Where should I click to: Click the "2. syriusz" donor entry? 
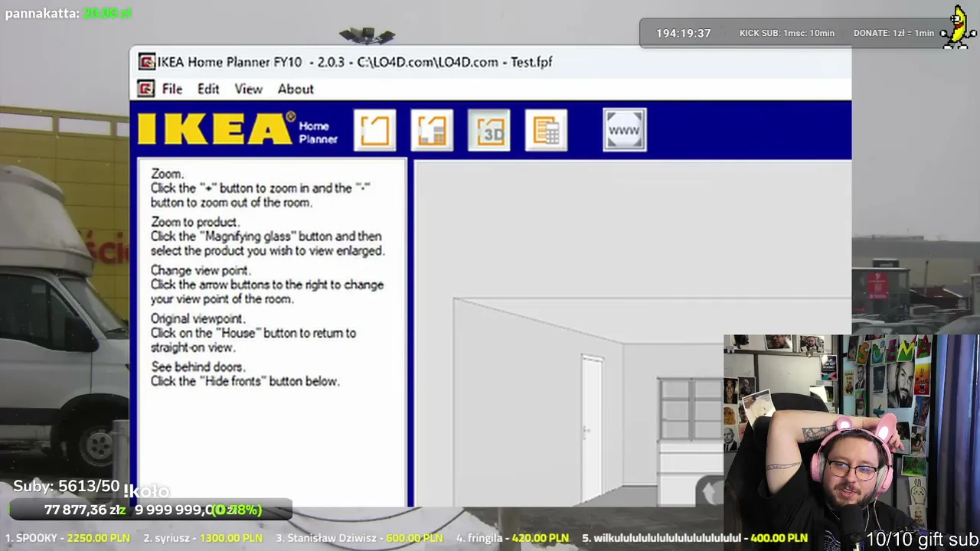tap(203, 538)
